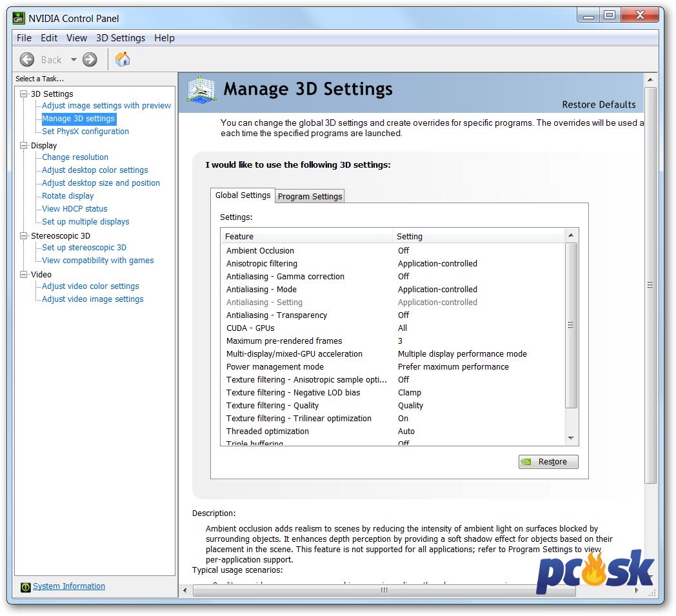Click the horizontal scrollbar left arrow
The width and height of the screenshot is (676, 616).
pos(185,591)
